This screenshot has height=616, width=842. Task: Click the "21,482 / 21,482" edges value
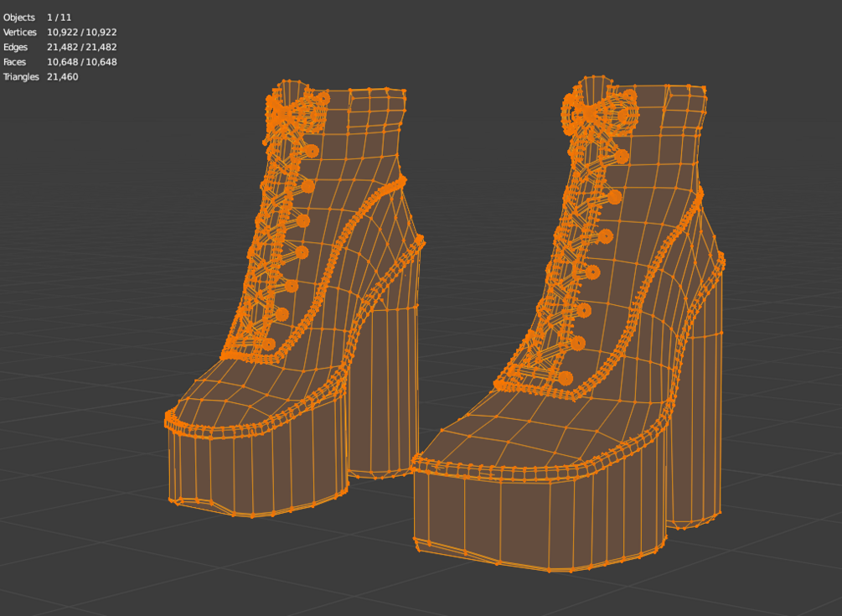pyautogui.click(x=81, y=47)
